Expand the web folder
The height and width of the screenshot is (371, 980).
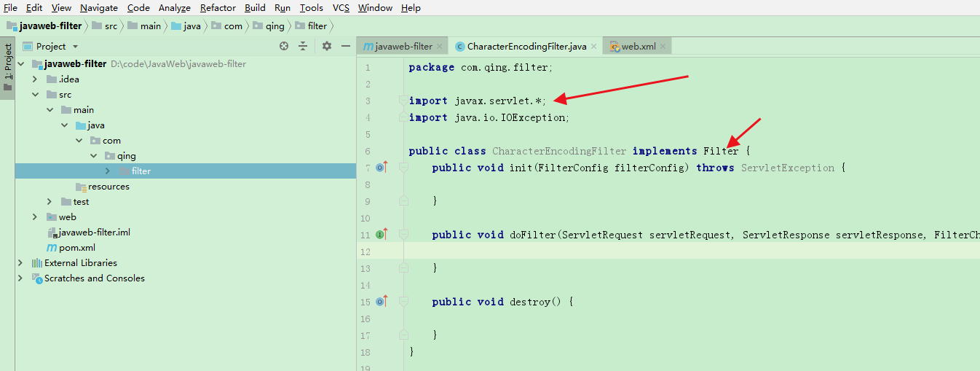pos(35,217)
